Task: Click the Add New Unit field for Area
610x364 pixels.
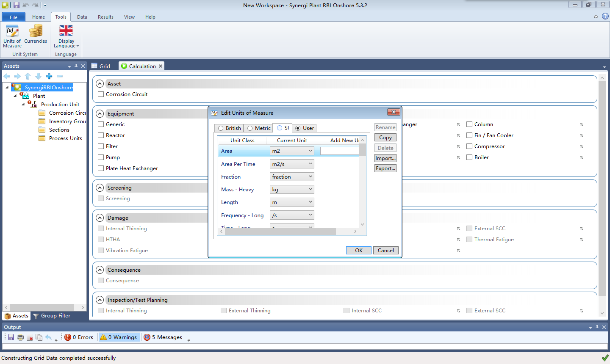Action: coord(339,151)
